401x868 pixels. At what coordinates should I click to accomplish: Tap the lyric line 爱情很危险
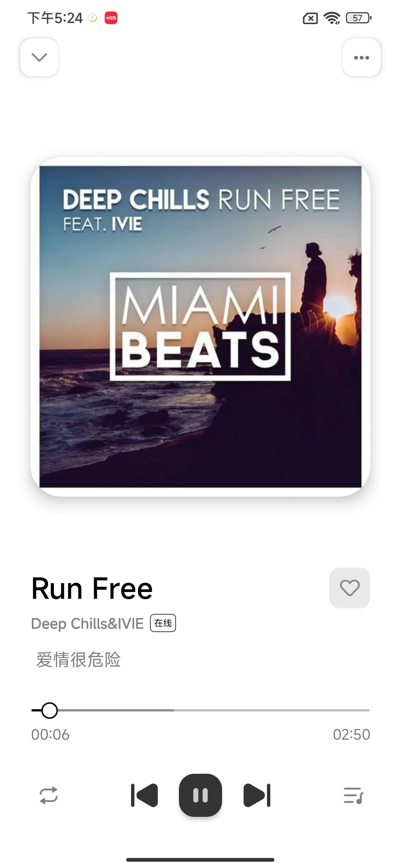[78, 660]
